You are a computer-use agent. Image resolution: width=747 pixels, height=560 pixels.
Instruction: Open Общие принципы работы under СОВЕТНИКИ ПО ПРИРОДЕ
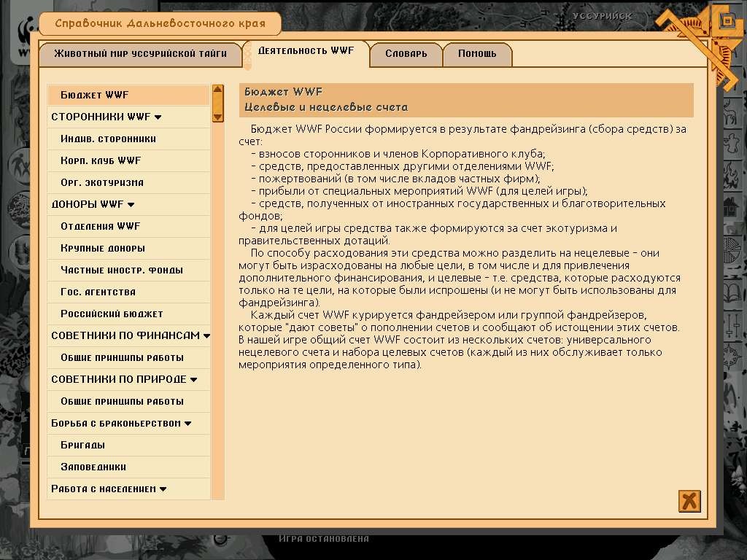coord(128,402)
